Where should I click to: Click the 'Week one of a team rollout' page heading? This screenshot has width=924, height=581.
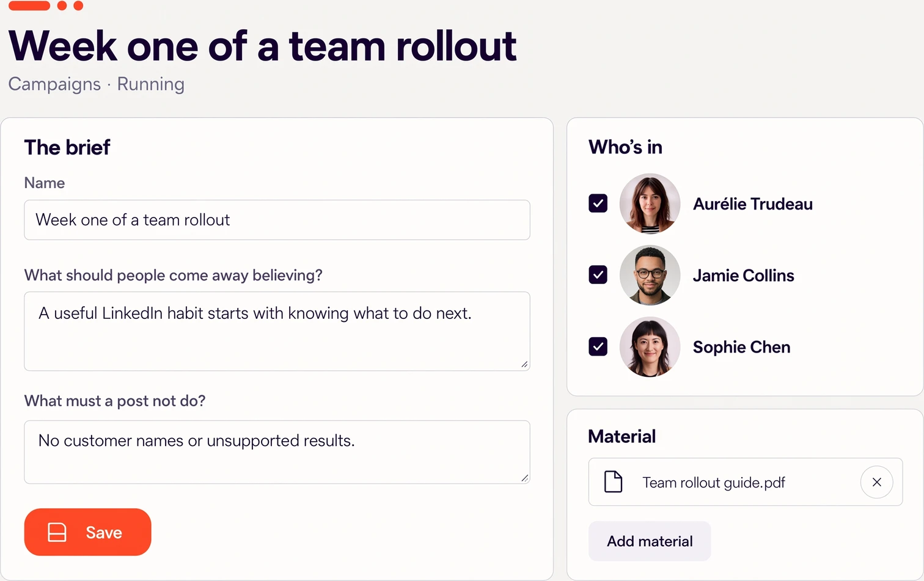263,46
